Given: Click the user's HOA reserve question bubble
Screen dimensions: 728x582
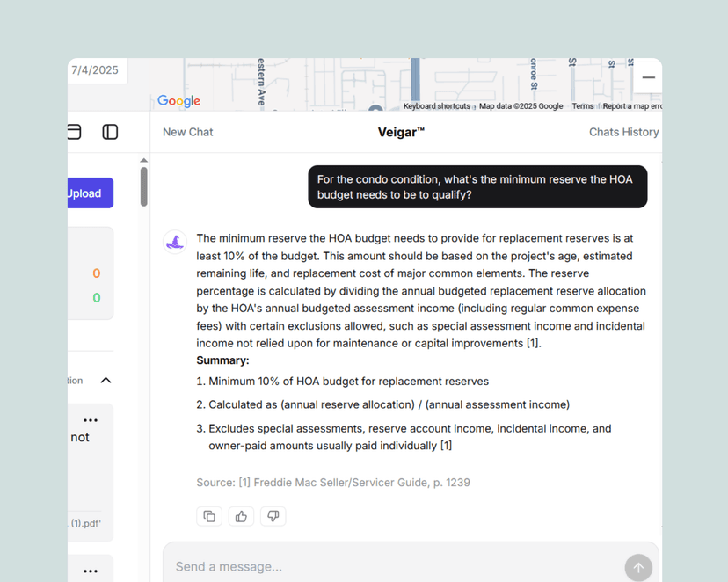Looking at the screenshot, I should [477, 186].
